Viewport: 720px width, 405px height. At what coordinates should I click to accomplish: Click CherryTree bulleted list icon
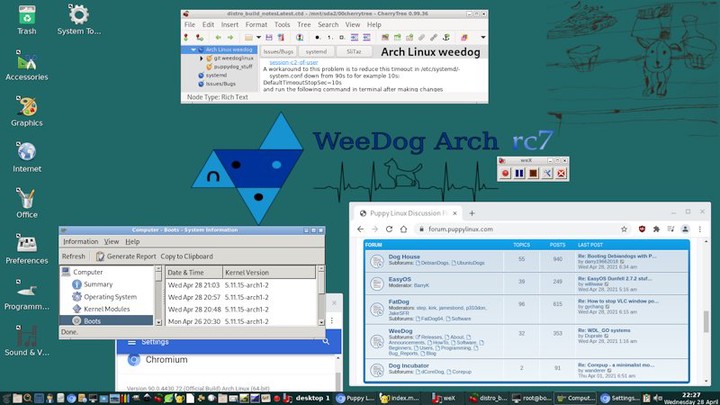(317, 37)
